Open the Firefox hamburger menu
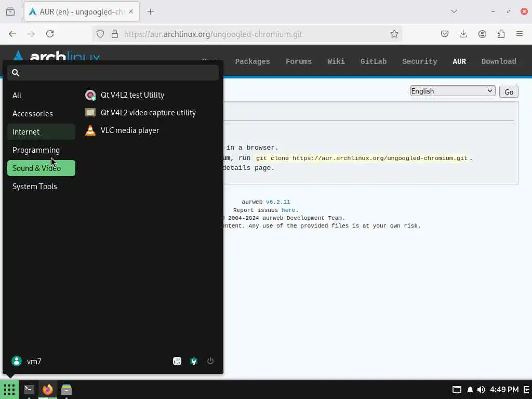Image resolution: width=532 pixels, height=399 pixels. pyautogui.click(x=520, y=34)
